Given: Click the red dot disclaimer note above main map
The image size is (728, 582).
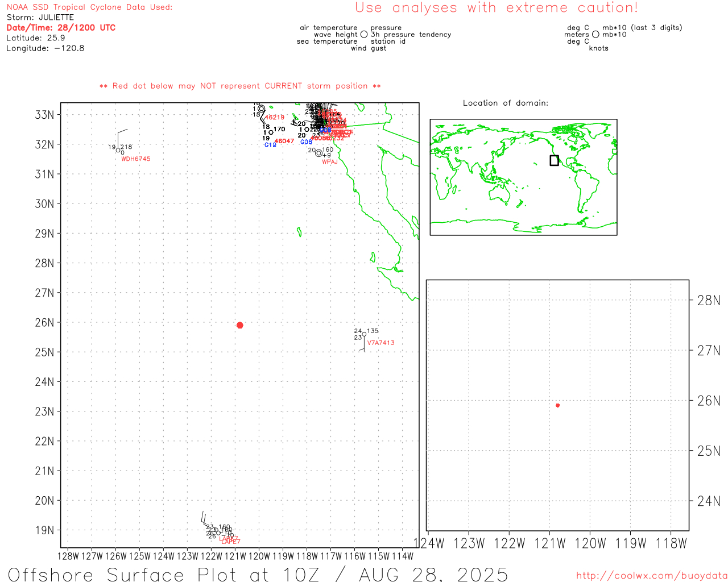Looking at the screenshot, I should coord(240,86).
